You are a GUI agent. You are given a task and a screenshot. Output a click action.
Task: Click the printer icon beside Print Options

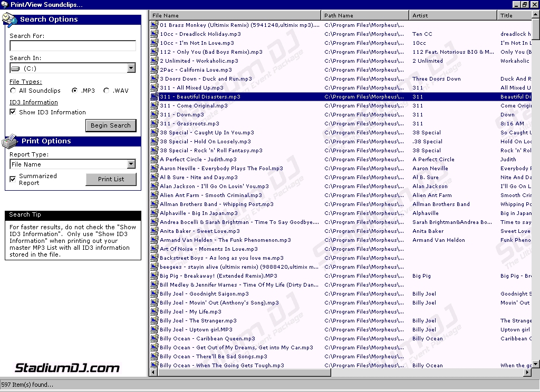coord(9,141)
